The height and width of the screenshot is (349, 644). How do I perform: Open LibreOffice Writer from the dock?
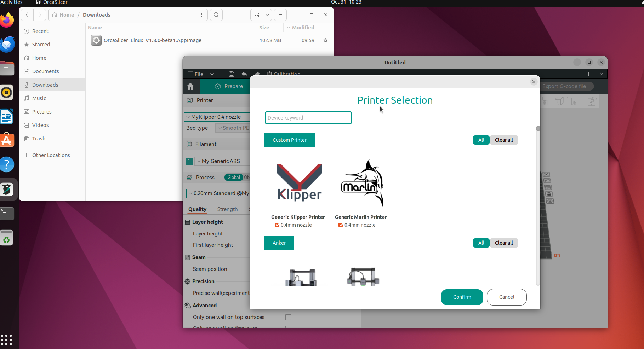click(7, 117)
